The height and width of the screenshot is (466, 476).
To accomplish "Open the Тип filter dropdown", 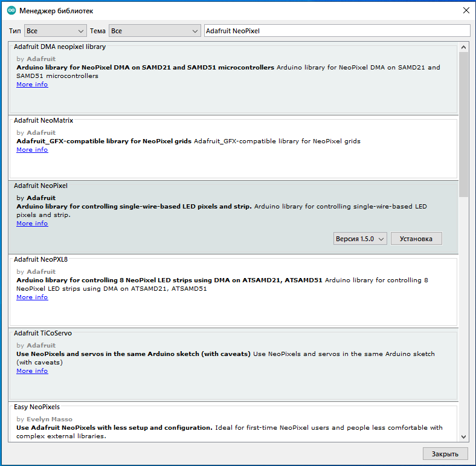I will pos(56,31).
